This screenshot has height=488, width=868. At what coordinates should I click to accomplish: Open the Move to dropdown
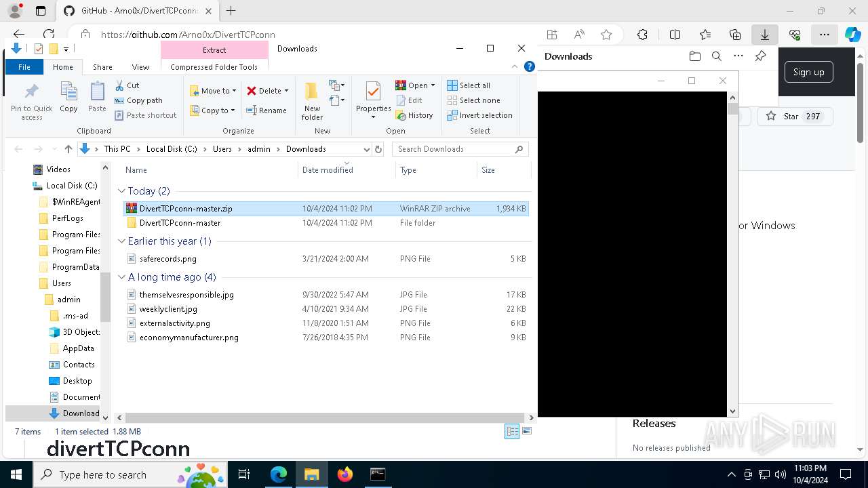click(213, 91)
